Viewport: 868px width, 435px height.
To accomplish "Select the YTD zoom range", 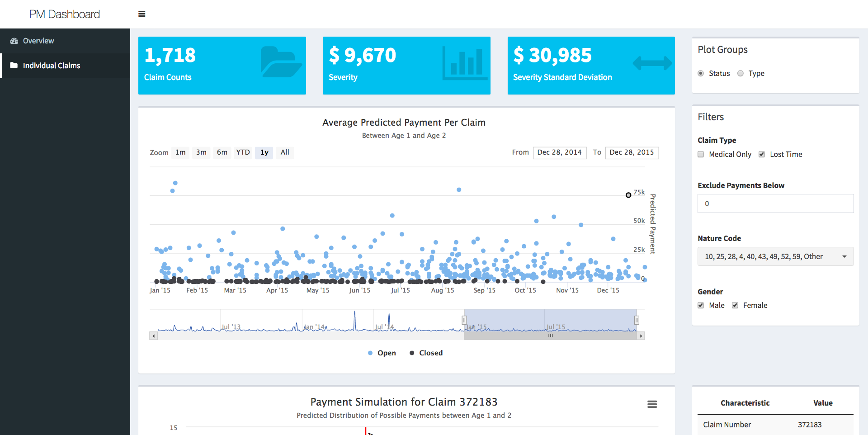I will click(243, 152).
